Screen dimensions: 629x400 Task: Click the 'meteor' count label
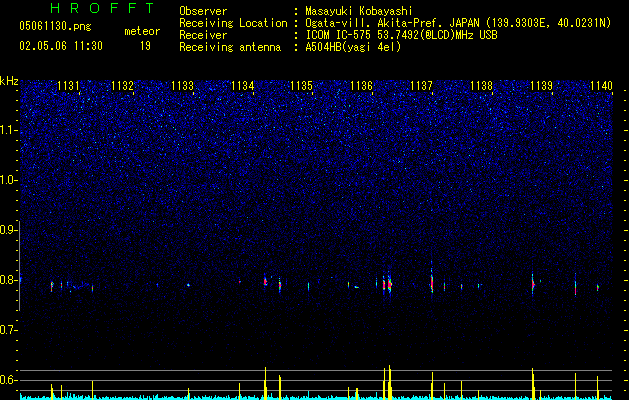pos(142,31)
